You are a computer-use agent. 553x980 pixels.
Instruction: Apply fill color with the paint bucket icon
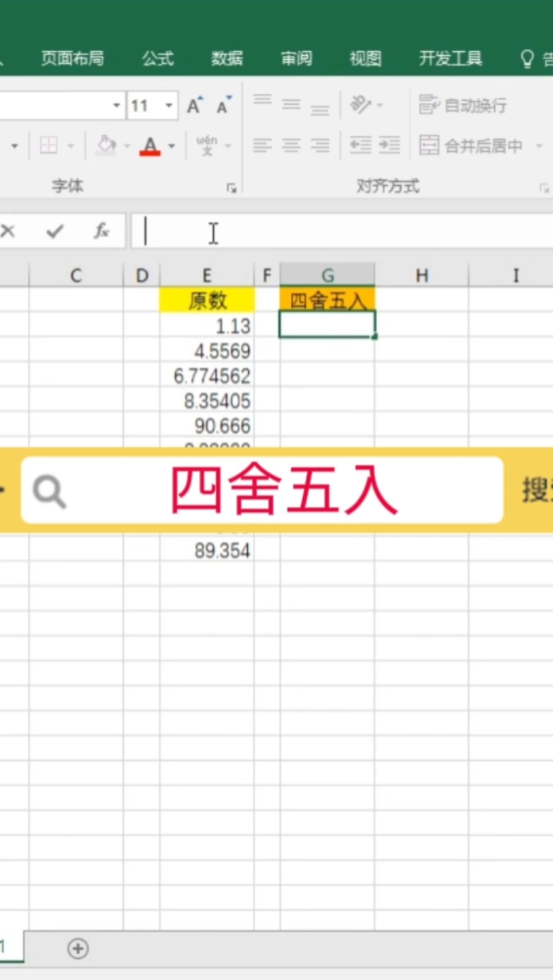[106, 145]
